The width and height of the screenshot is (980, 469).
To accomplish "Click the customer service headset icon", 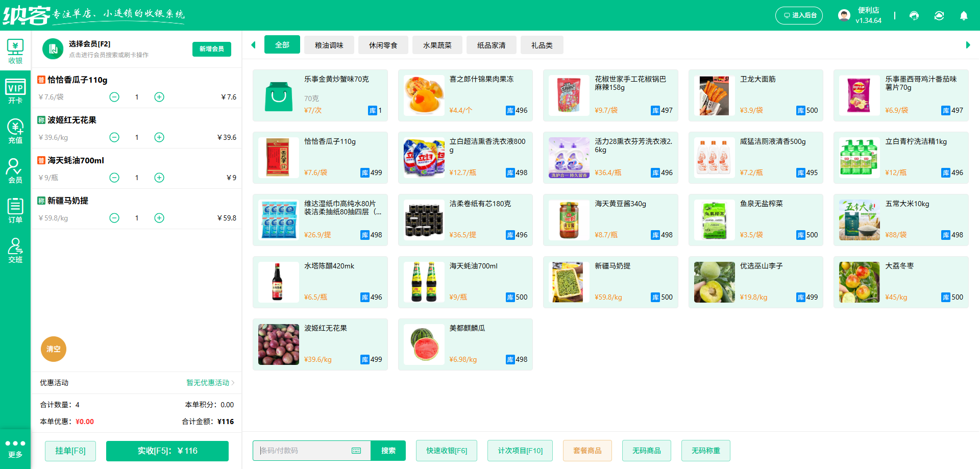I will click(914, 16).
